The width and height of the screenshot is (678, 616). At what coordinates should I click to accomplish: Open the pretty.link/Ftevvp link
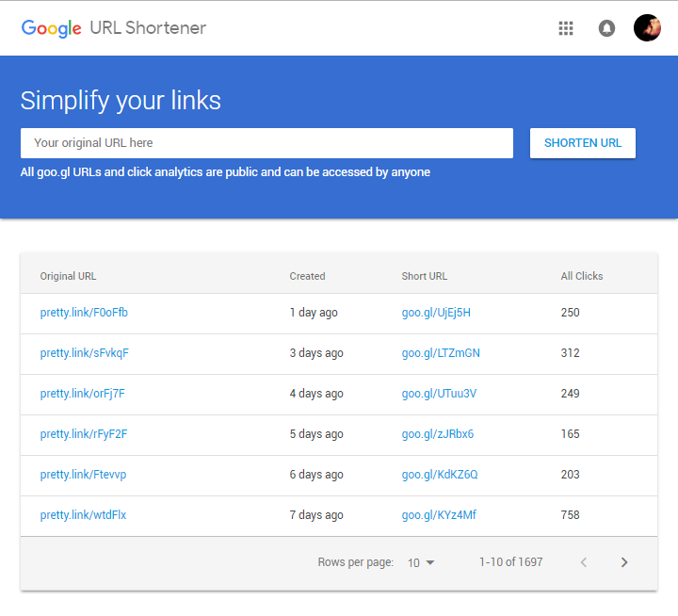click(x=83, y=475)
